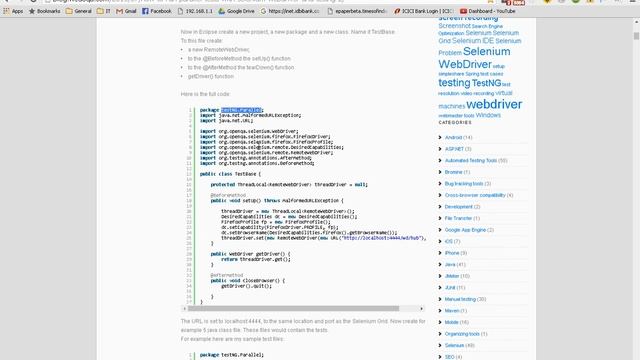Image resolution: width=640 pixels, height=360 pixels.
Task: Click the Windows tag in cloud
Action: point(488,115)
